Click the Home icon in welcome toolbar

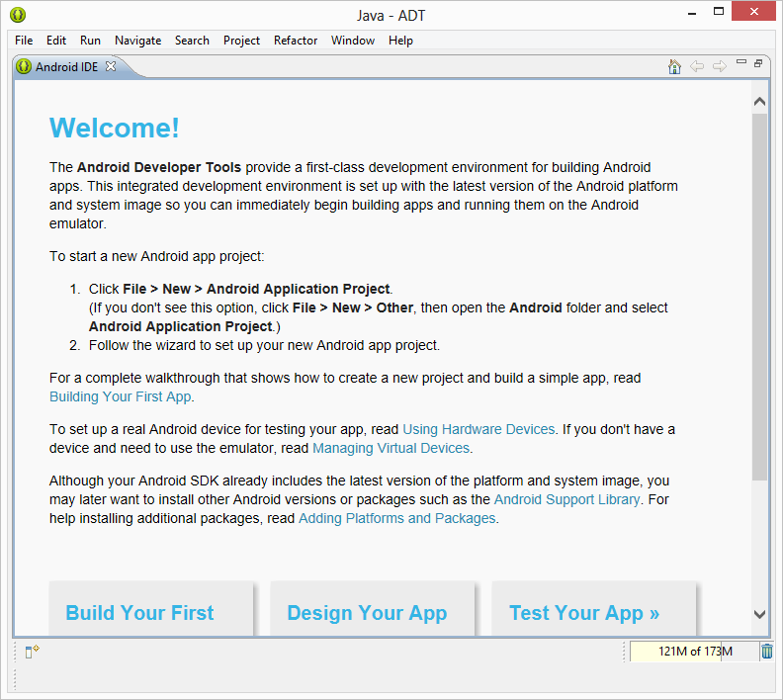(674, 66)
